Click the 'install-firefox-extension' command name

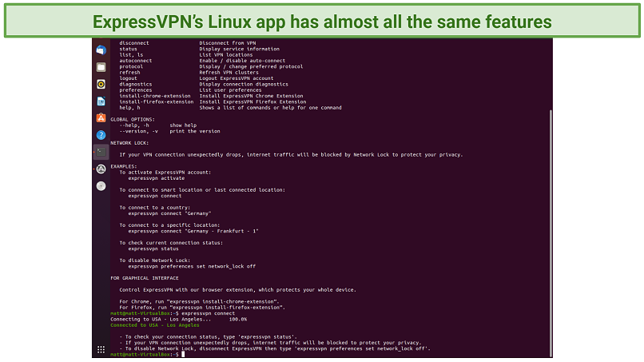pos(157,101)
